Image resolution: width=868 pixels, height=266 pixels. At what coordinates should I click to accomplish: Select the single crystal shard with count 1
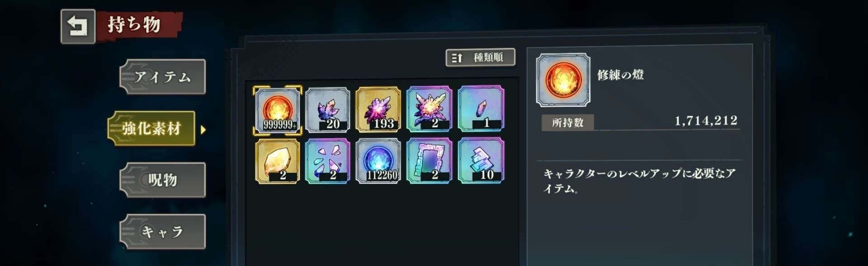[x=481, y=110]
